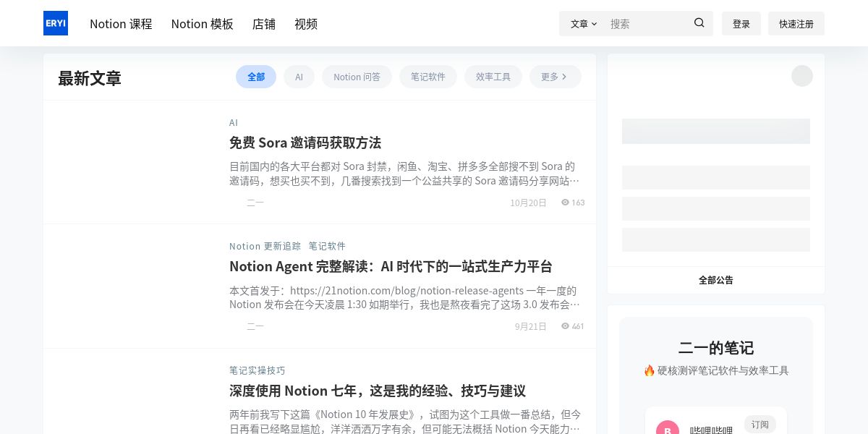Select the AI article filter tab
This screenshot has width=868, height=434.
pyautogui.click(x=299, y=77)
